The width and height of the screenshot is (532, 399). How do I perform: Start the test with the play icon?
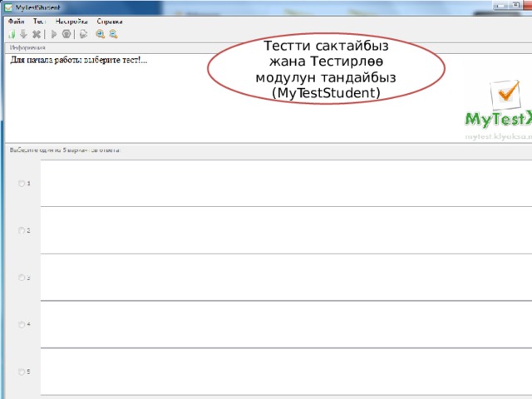point(53,34)
